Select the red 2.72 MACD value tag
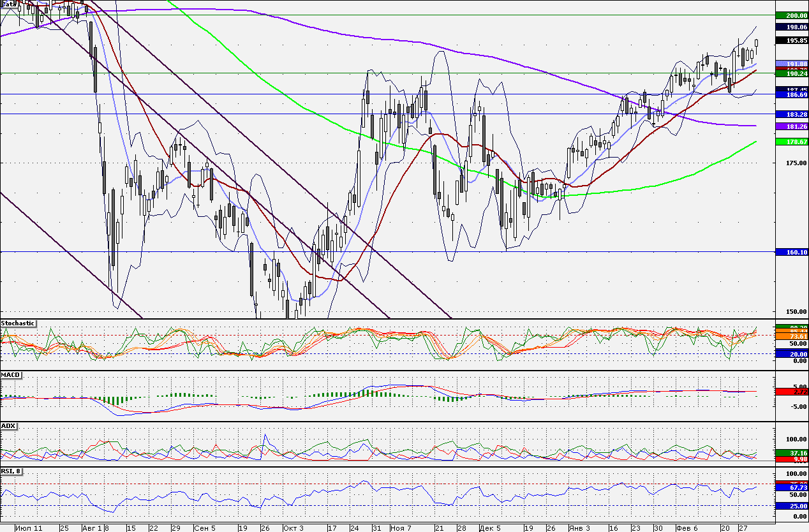This screenshot has height=532, width=809. [792, 391]
